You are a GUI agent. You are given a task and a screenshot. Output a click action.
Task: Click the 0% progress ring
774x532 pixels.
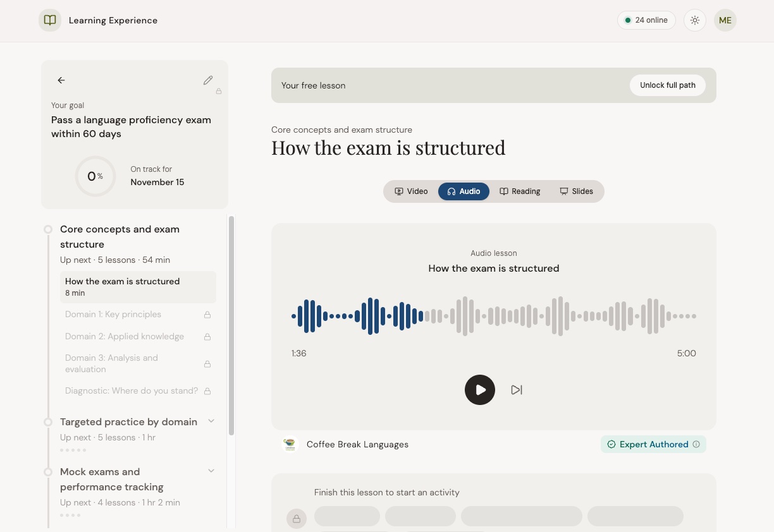coord(95,176)
